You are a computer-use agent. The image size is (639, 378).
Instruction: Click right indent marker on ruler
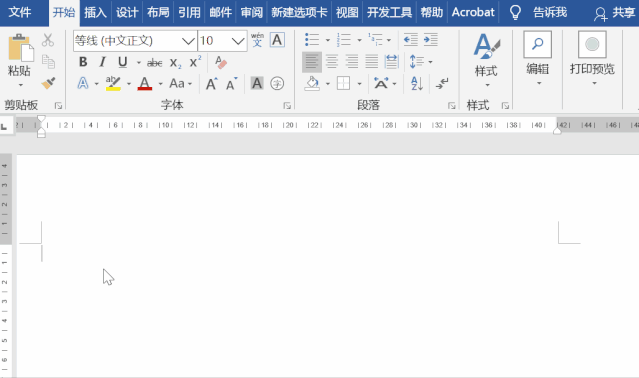point(557,130)
